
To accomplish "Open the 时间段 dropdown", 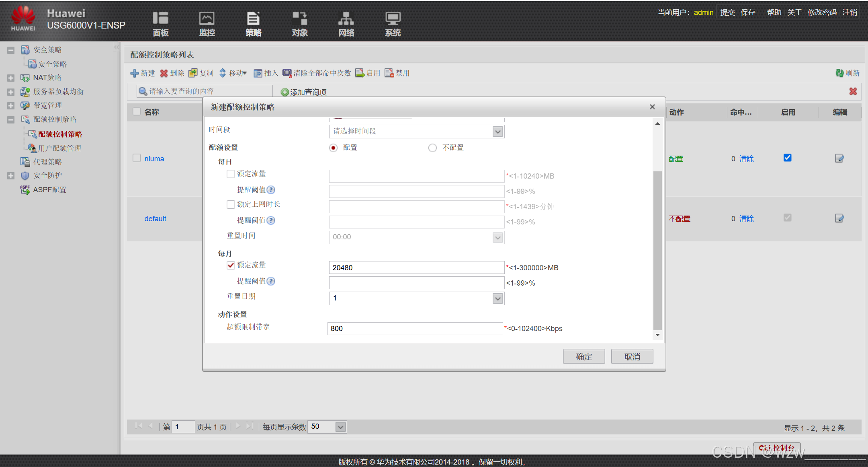I will (497, 132).
